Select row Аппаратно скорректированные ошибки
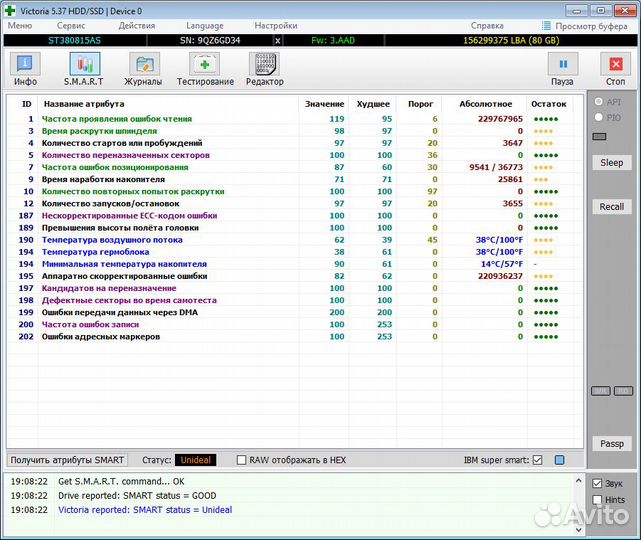 (295, 276)
